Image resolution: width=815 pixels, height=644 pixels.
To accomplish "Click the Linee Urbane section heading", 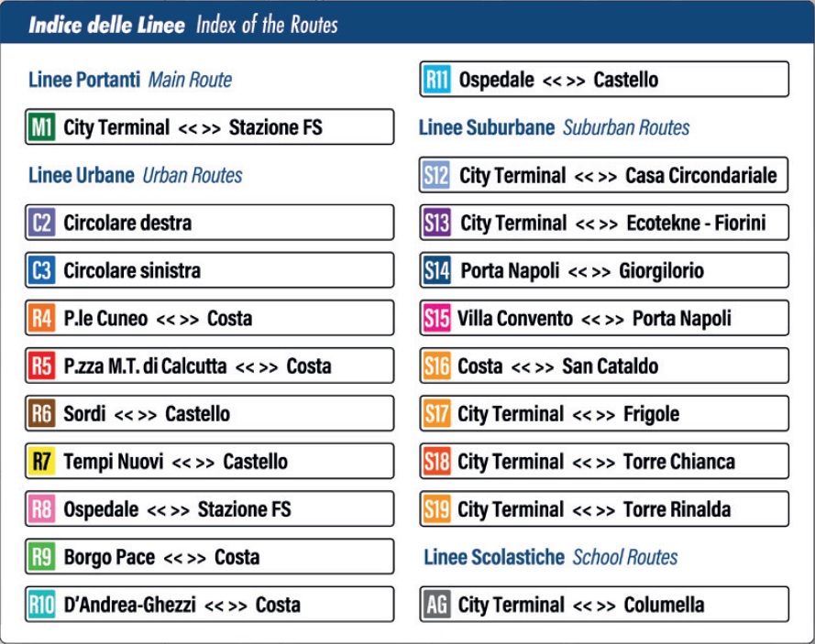I will [x=135, y=175].
